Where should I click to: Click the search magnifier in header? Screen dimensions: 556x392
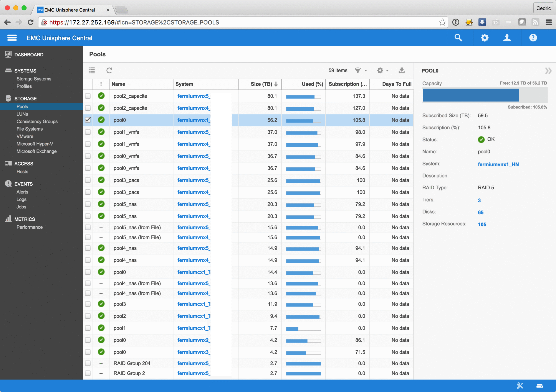pyautogui.click(x=458, y=38)
